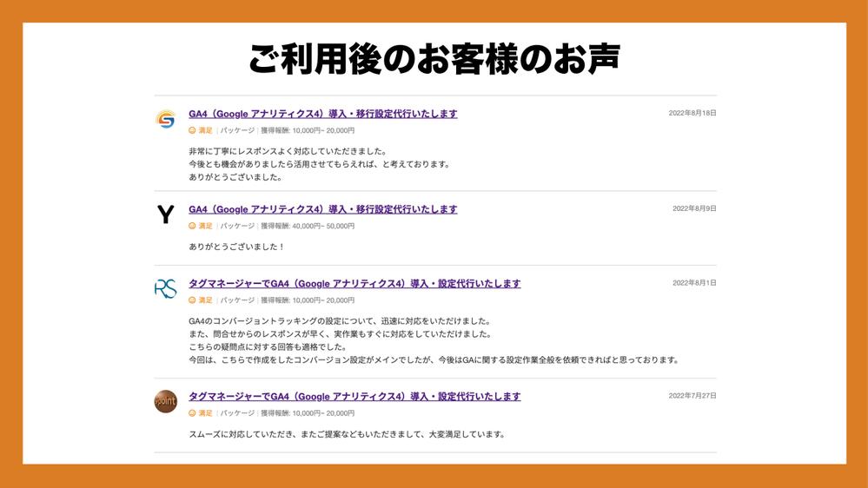Open the August 1 review's Tag Manager service link
868x488 pixels.
coord(354,284)
